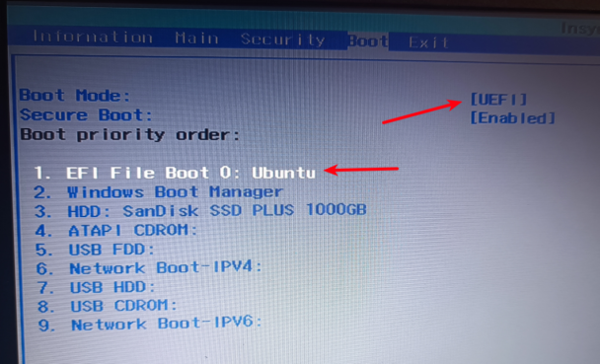This screenshot has height=364, width=600.
Task: Select the Boot tab
Action: coord(368,40)
